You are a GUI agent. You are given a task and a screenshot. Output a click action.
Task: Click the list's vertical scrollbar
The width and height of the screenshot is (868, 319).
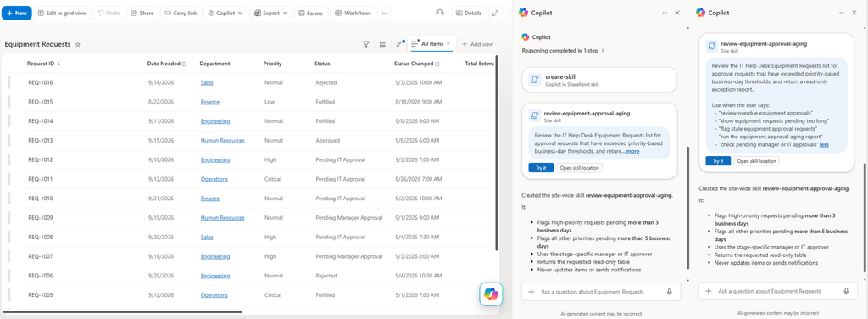(x=497, y=153)
